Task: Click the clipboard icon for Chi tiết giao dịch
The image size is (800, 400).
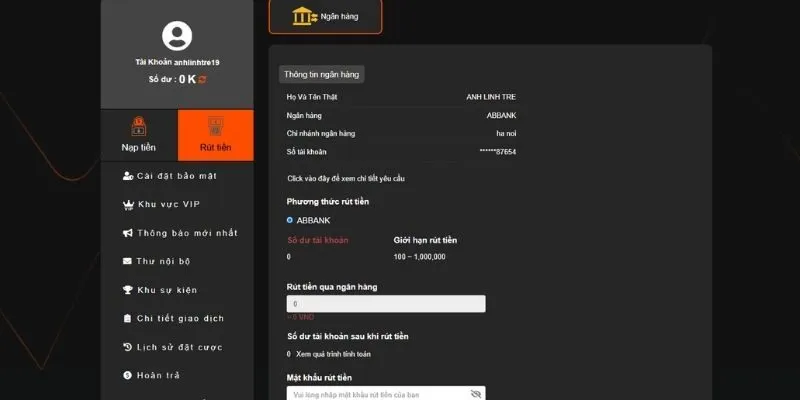Action: [127, 318]
